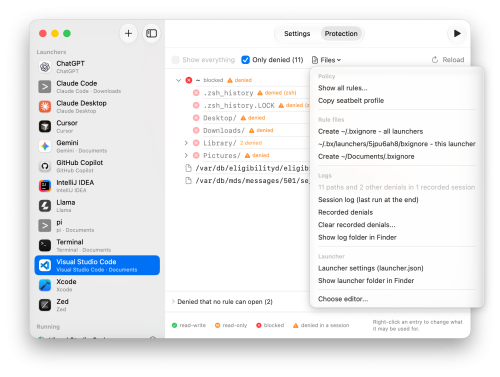The height and width of the screenshot is (377, 500).
Task: Click blocked icon beside Downloads/
Action: [196, 130]
